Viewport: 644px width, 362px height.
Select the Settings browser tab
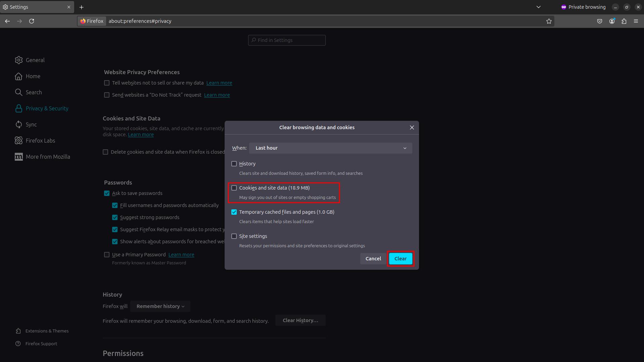pos(37,7)
